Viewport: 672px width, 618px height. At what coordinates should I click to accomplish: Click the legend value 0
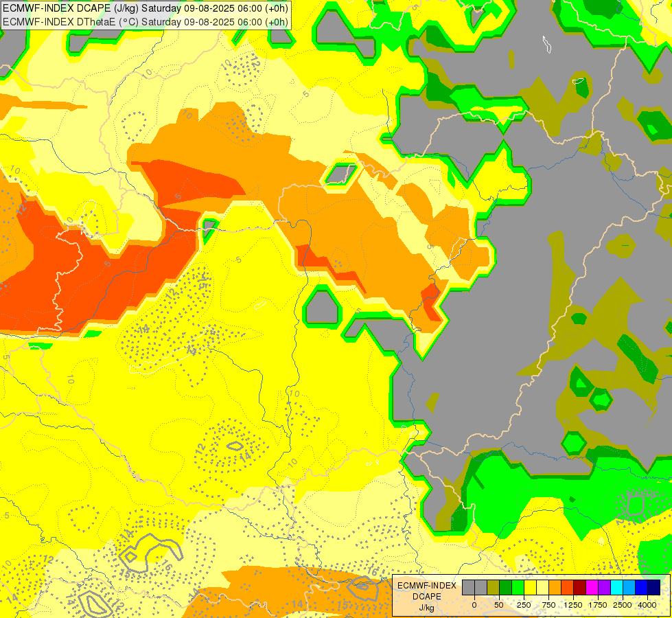tap(474, 605)
